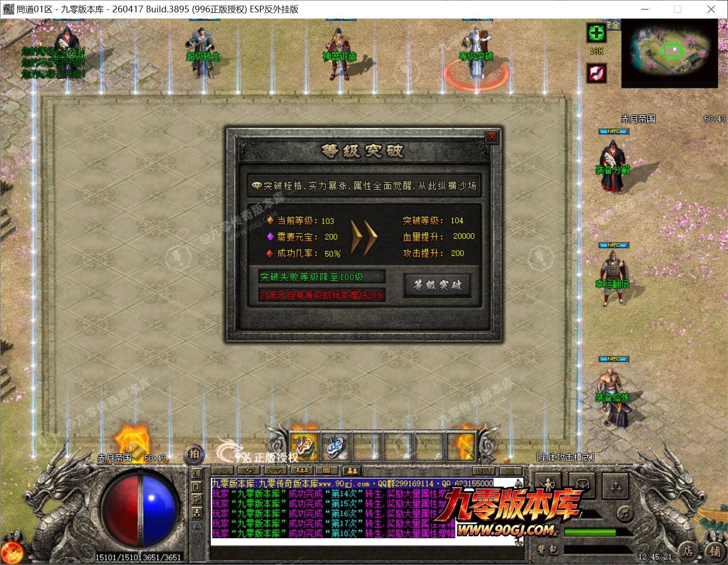Click the 赤月帝国 map name under minimap
Screen dimensions: 728x565
638,118
